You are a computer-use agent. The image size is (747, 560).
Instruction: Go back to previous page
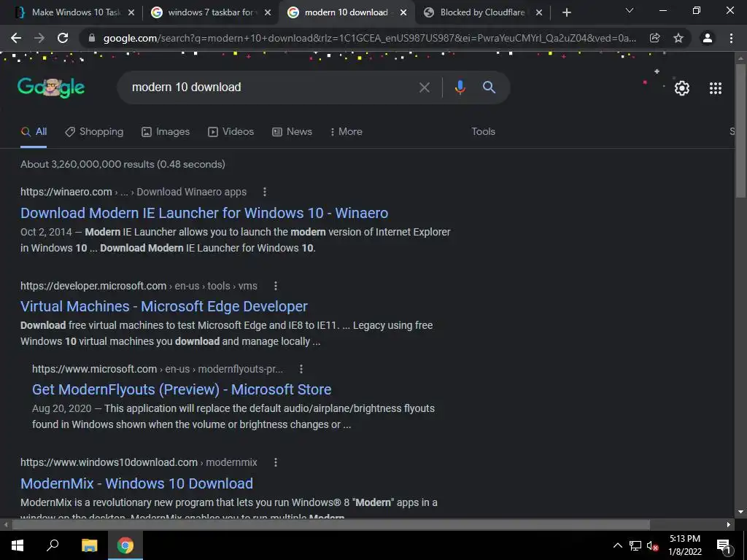[x=16, y=38]
